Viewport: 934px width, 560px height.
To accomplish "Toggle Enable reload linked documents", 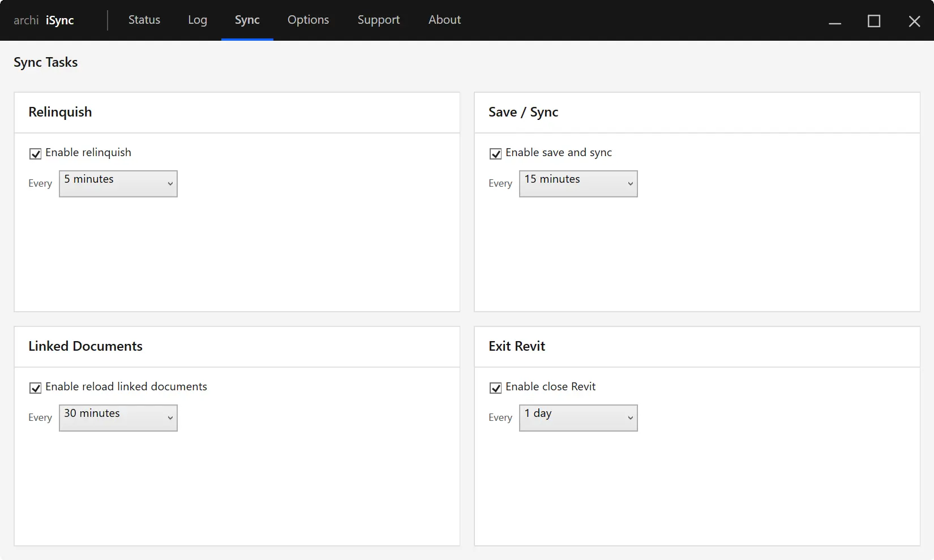I will click(x=35, y=387).
